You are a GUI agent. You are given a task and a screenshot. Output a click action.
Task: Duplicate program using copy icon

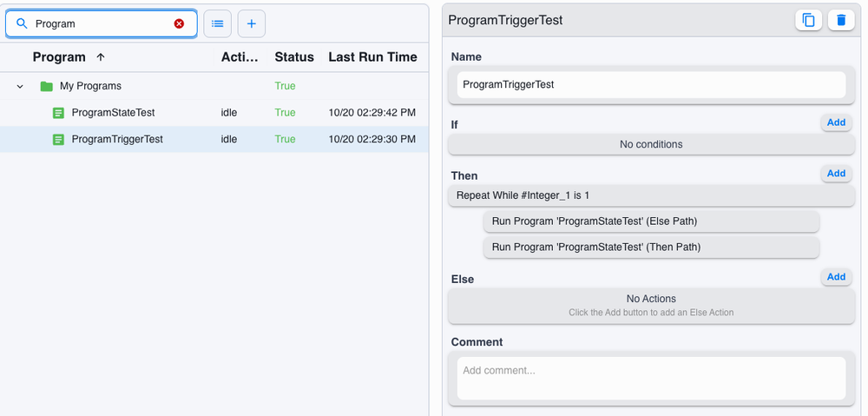[809, 21]
